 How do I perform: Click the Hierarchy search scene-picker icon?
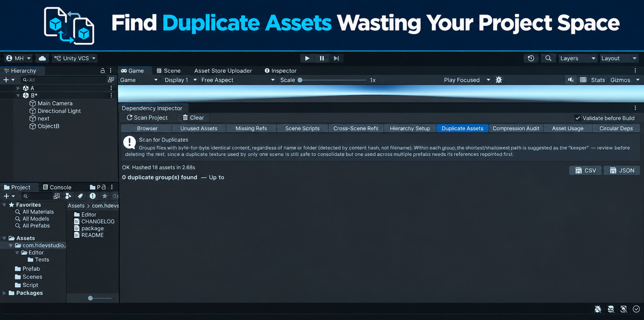point(111,79)
